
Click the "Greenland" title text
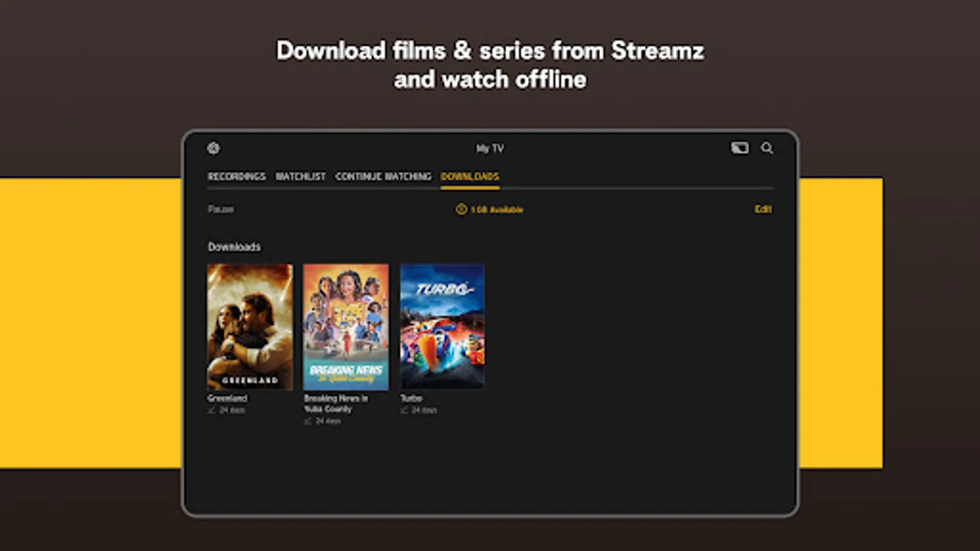click(227, 399)
